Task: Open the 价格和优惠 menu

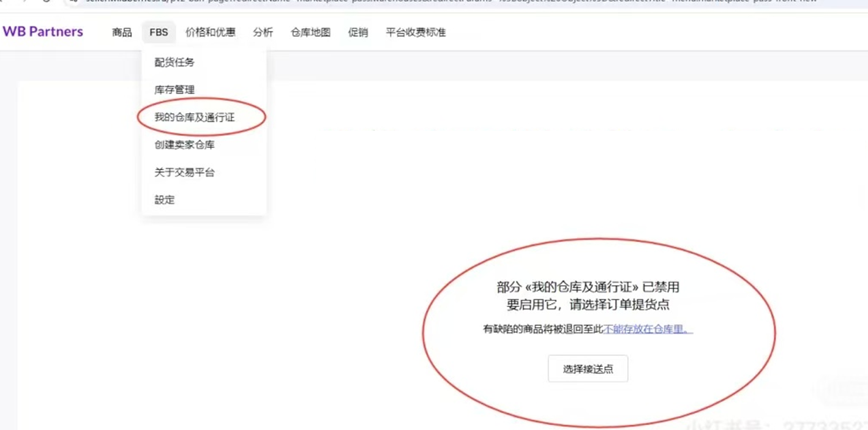Action: point(210,32)
